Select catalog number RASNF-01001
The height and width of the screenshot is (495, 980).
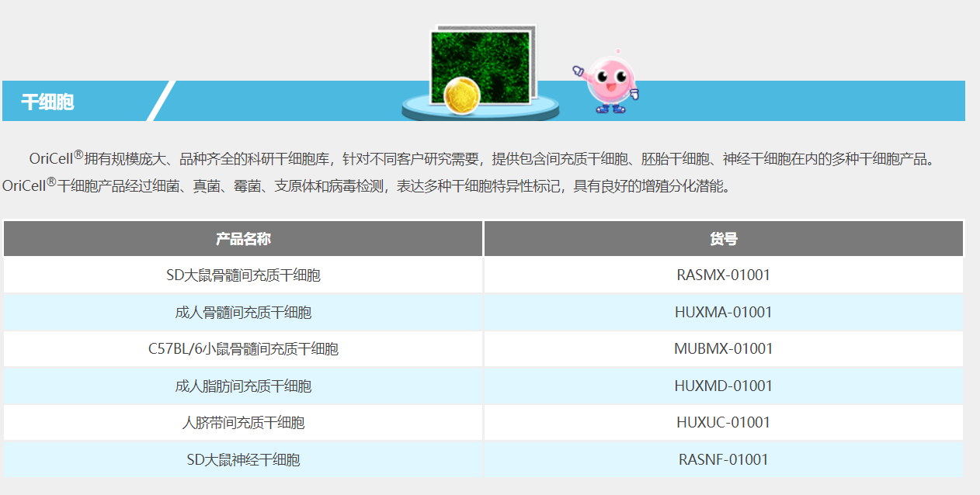(x=723, y=460)
